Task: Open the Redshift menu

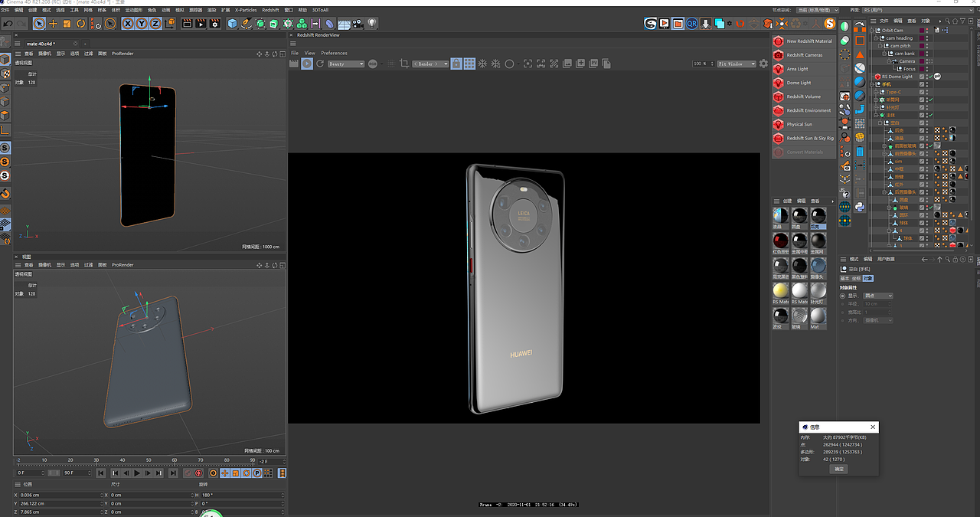Action: (270, 10)
